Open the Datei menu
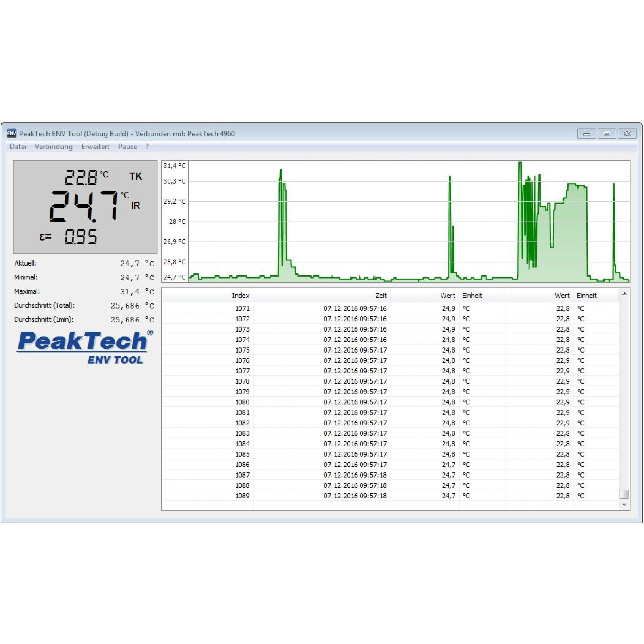The height and width of the screenshot is (644, 644). 18,147
